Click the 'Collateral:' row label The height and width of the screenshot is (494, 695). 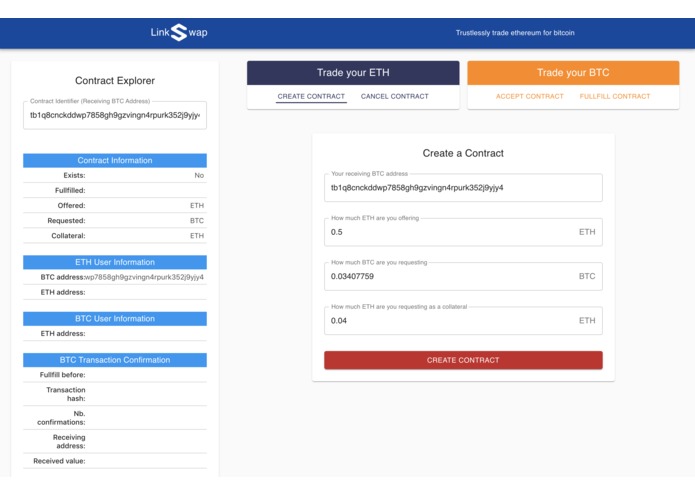coord(68,236)
